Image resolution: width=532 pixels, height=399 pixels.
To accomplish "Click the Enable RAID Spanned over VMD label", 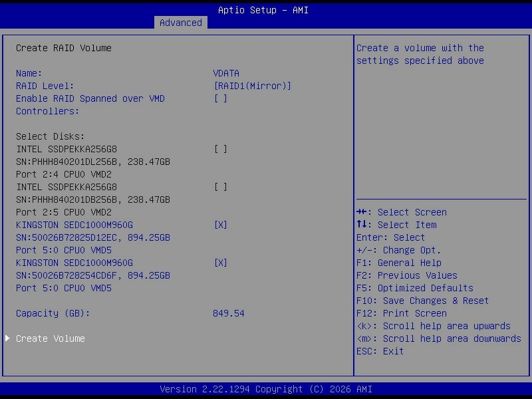I will [90, 105].
